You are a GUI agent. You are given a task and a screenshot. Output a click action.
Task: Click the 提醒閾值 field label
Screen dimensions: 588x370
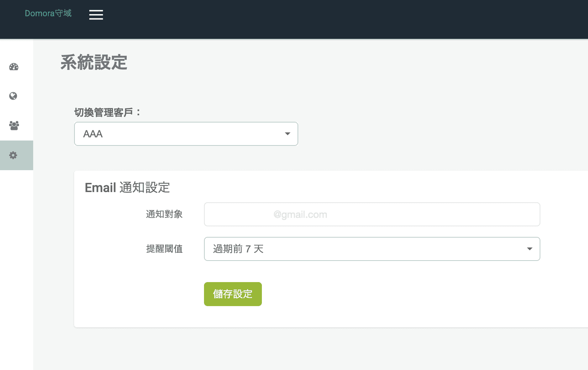(164, 249)
